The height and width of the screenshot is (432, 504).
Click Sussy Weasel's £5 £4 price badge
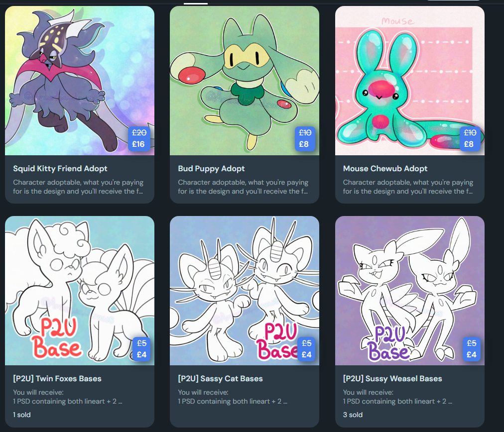pyautogui.click(x=472, y=349)
